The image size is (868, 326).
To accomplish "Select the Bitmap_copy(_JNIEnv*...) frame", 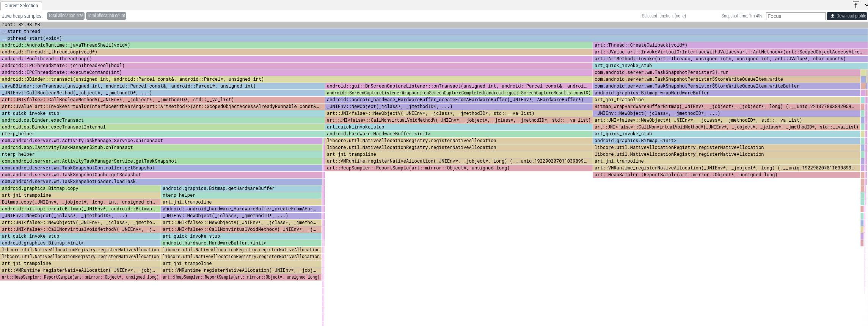I will click(80, 202).
